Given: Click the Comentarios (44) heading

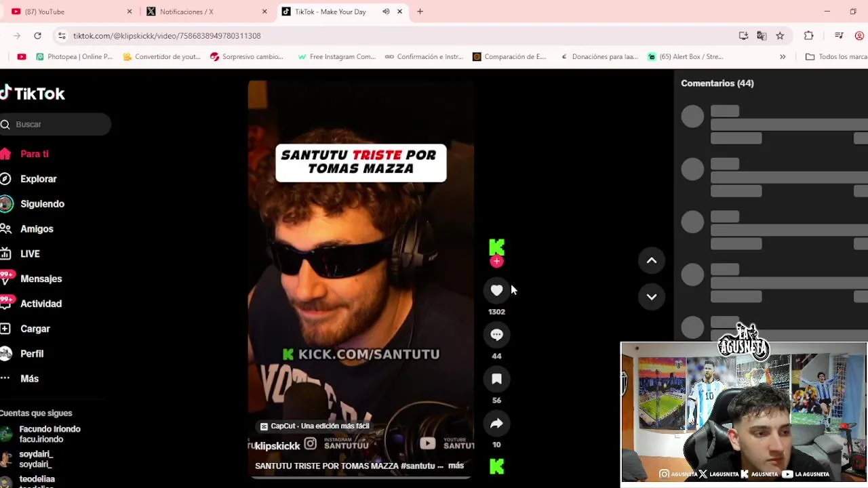Looking at the screenshot, I should click(x=717, y=83).
